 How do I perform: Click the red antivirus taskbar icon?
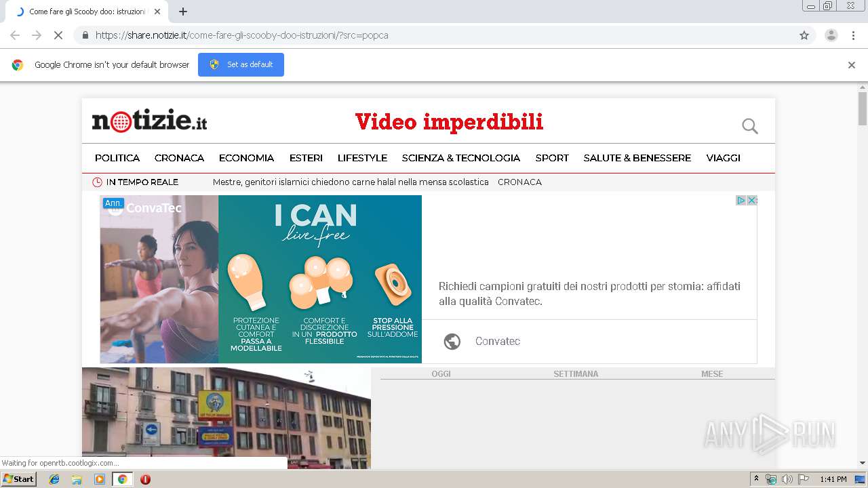tap(145, 479)
